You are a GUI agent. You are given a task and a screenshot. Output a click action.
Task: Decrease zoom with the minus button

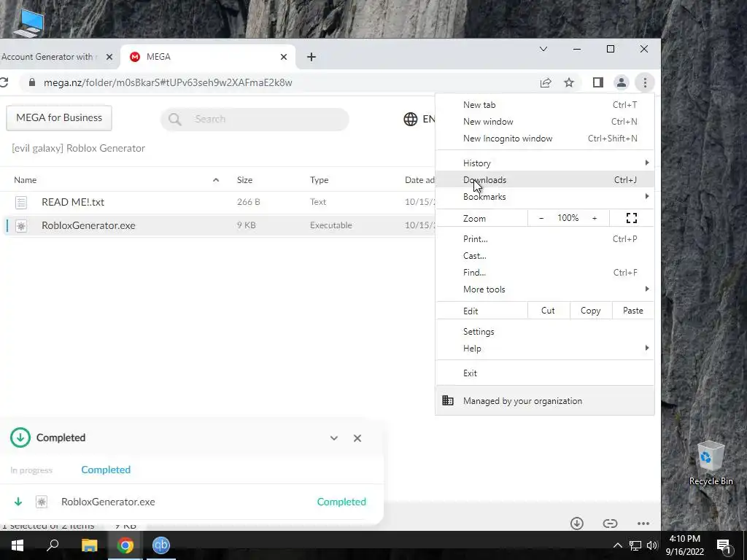(x=541, y=218)
